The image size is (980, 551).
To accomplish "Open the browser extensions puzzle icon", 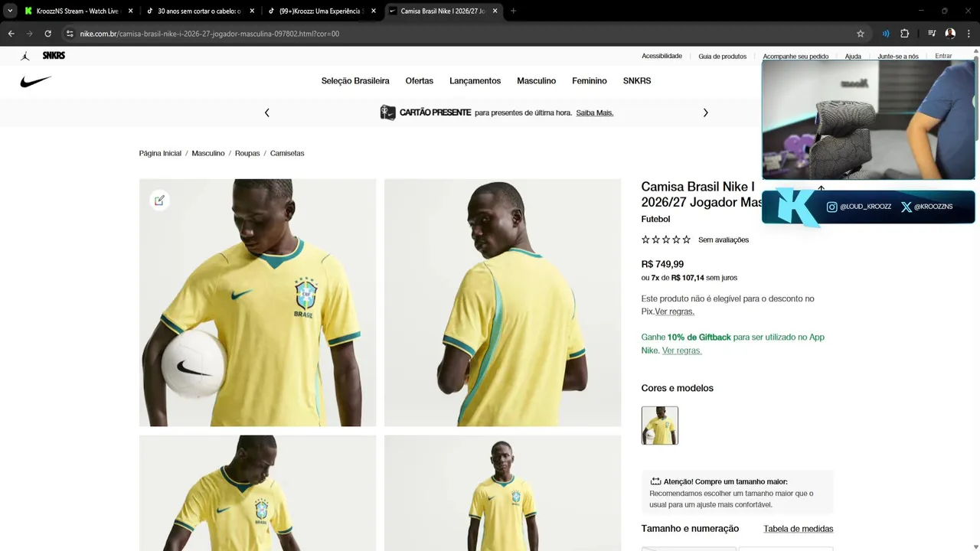I will [x=904, y=34].
